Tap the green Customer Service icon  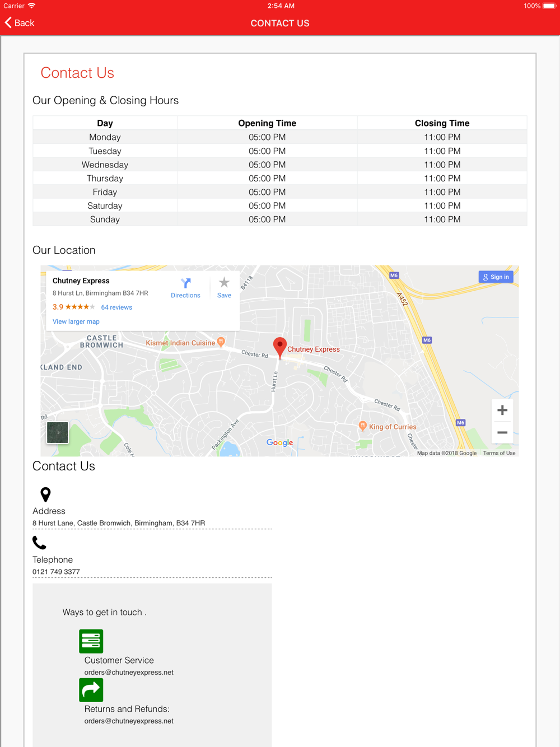click(x=91, y=641)
